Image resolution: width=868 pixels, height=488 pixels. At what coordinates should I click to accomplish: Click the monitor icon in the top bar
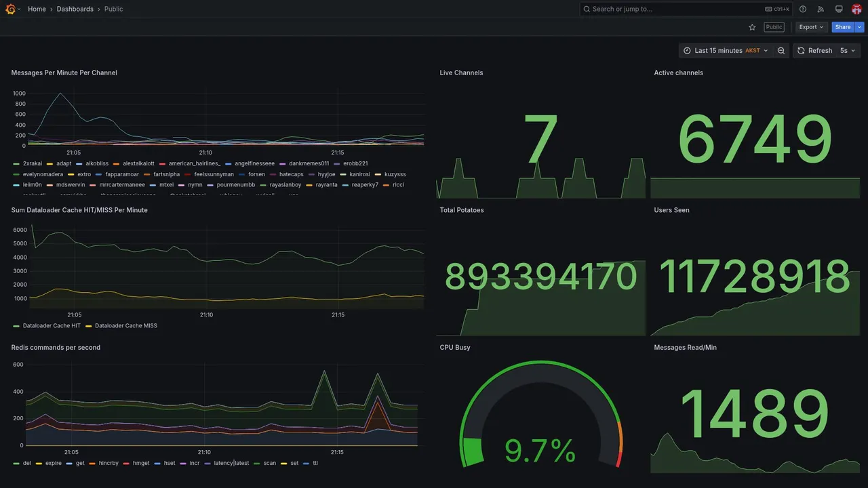[x=839, y=9]
